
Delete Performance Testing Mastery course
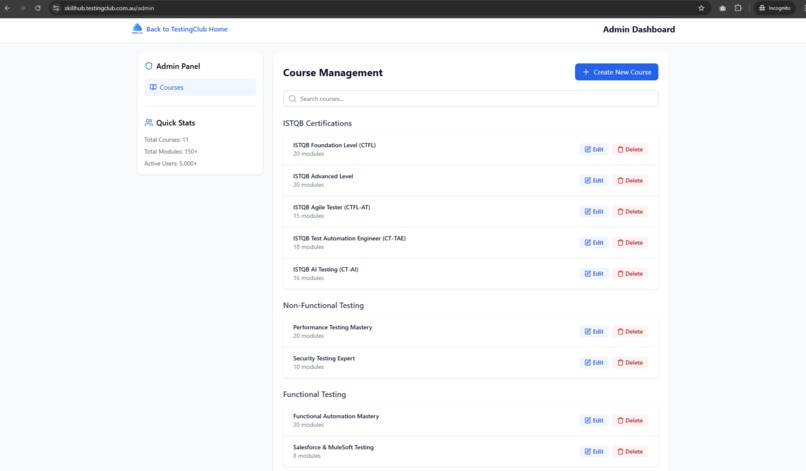point(630,332)
